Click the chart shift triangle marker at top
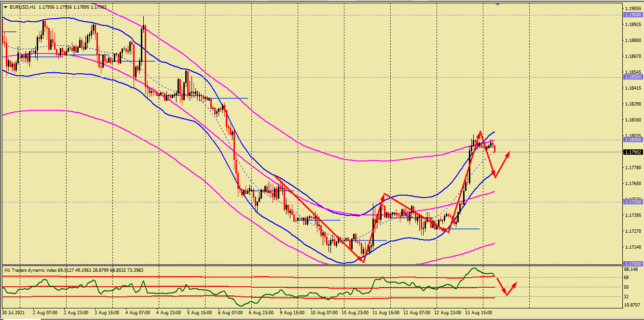 click(497, 4)
